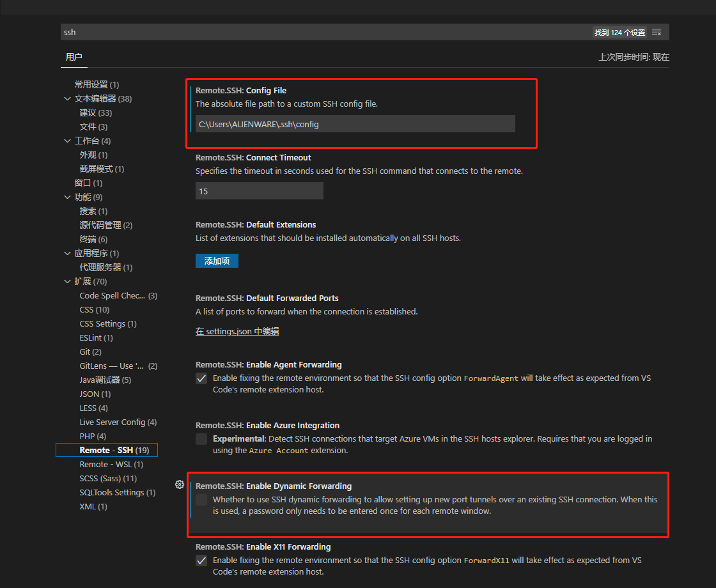Collapse the 功能 settings group
The width and height of the screenshot is (716, 588).
[68, 197]
